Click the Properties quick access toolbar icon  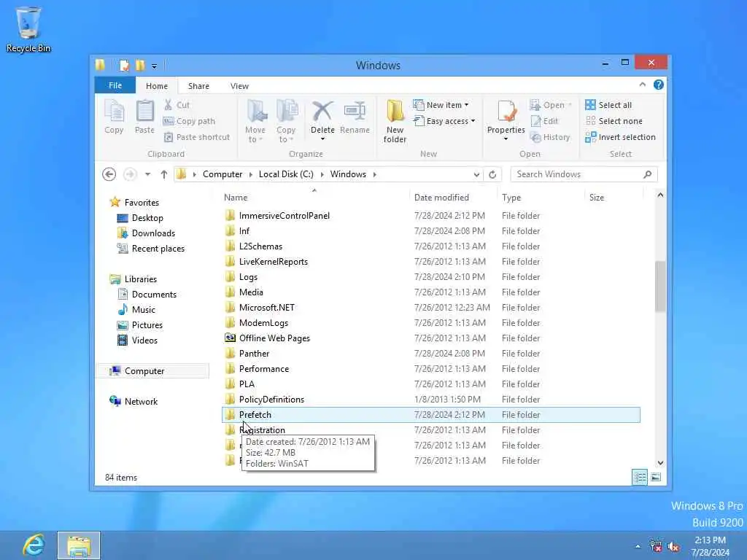click(x=124, y=65)
